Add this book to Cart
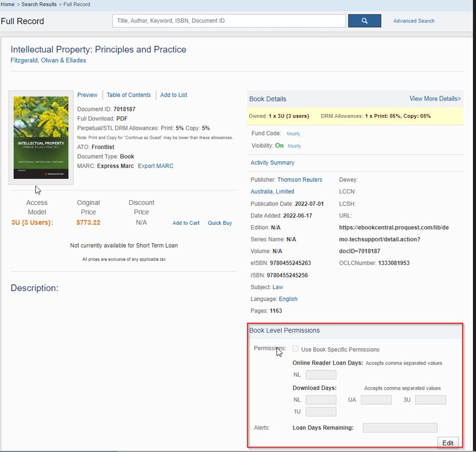The width and height of the screenshot is (476, 452). pos(186,223)
